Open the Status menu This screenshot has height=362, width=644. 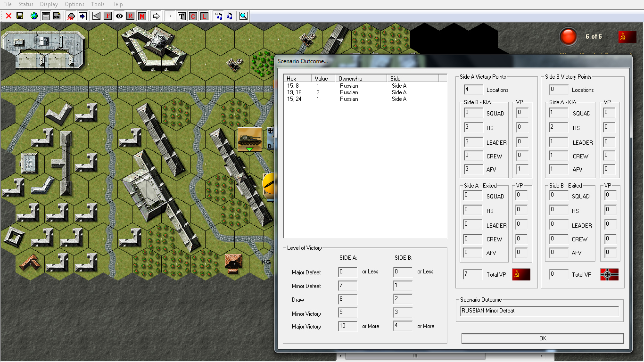[x=26, y=4]
